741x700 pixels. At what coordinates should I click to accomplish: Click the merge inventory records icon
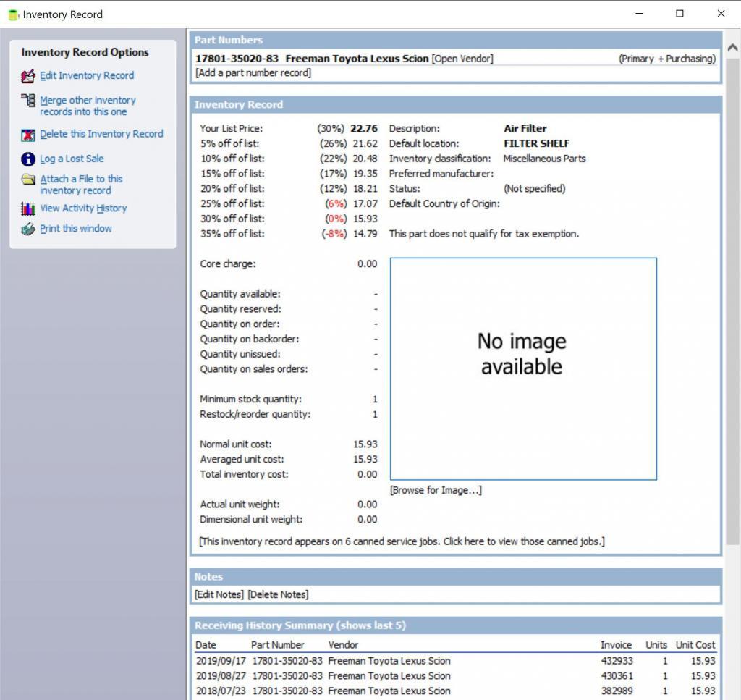(28, 100)
